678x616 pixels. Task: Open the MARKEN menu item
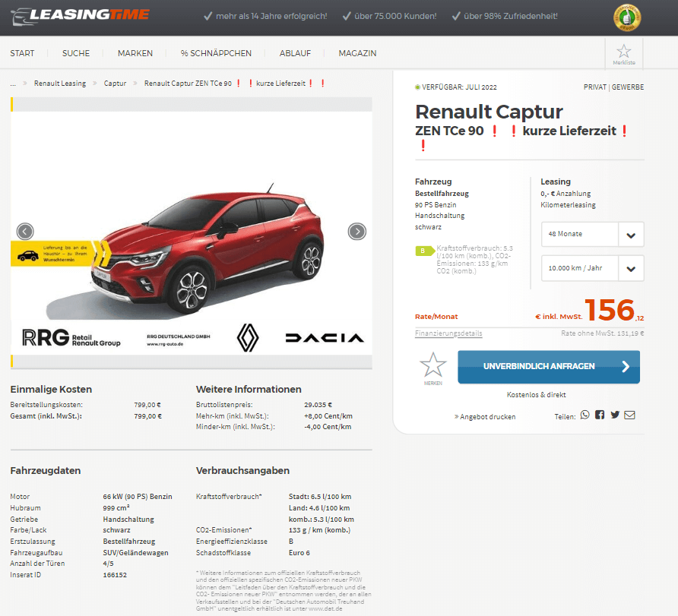tap(135, 53)
